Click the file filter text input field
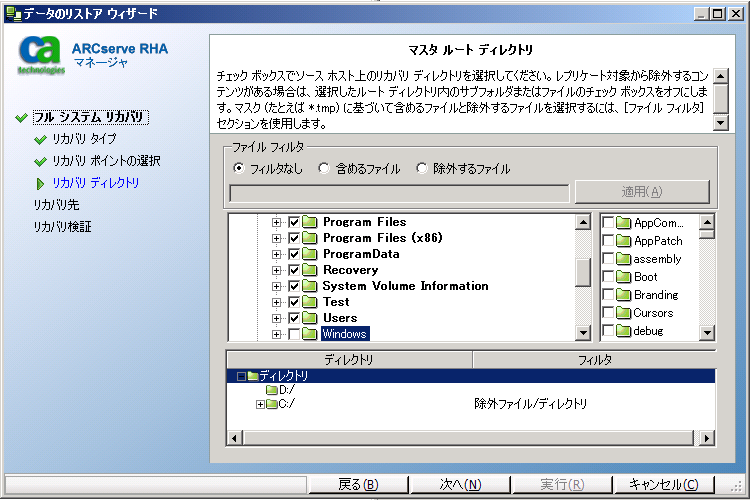Screen dimensions: 750x500 [399, 193]
